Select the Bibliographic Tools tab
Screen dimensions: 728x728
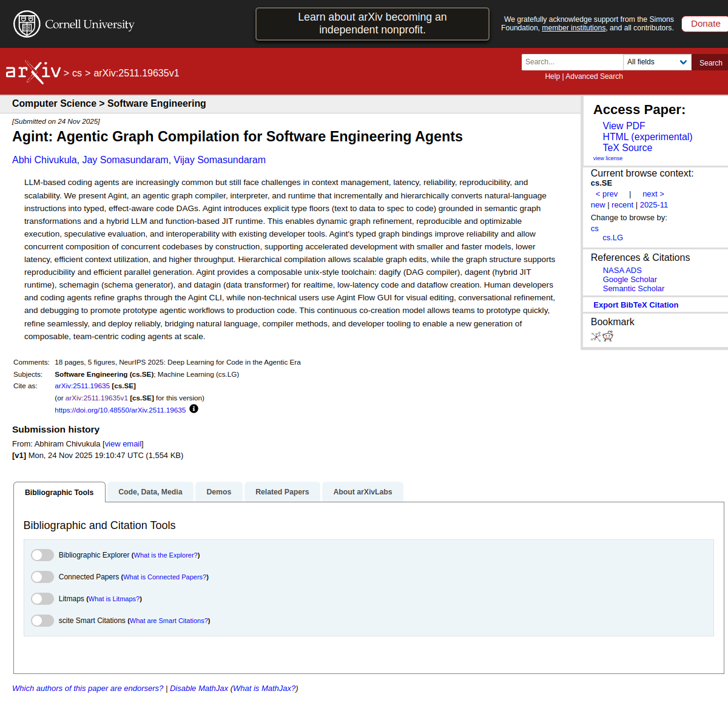59,492
